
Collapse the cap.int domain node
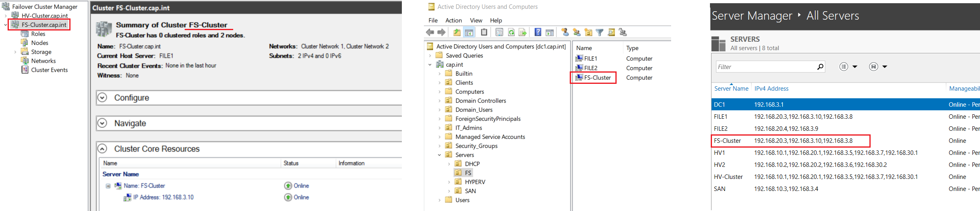[430, 65]
